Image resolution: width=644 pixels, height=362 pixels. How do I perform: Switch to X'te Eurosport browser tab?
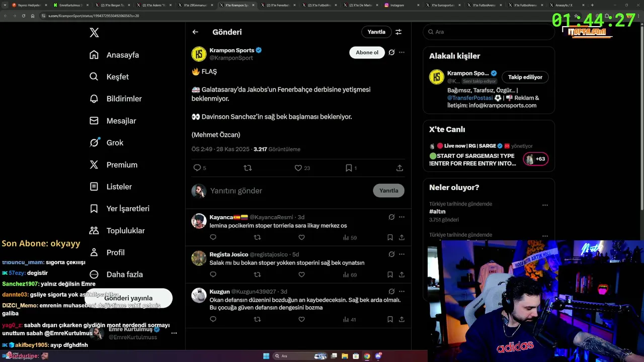pyautogui.click(x=443, y=5)
